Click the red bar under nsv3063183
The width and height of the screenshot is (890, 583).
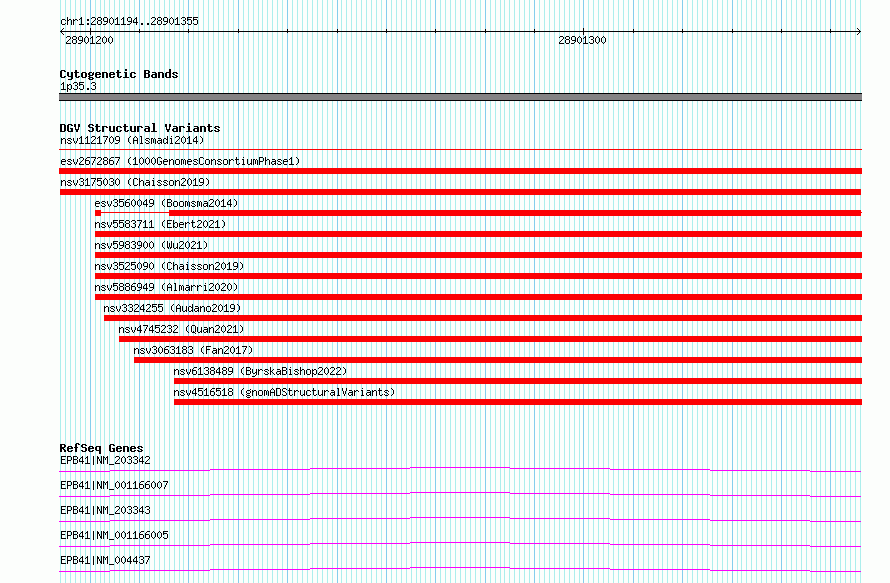(x=498, y=360)
